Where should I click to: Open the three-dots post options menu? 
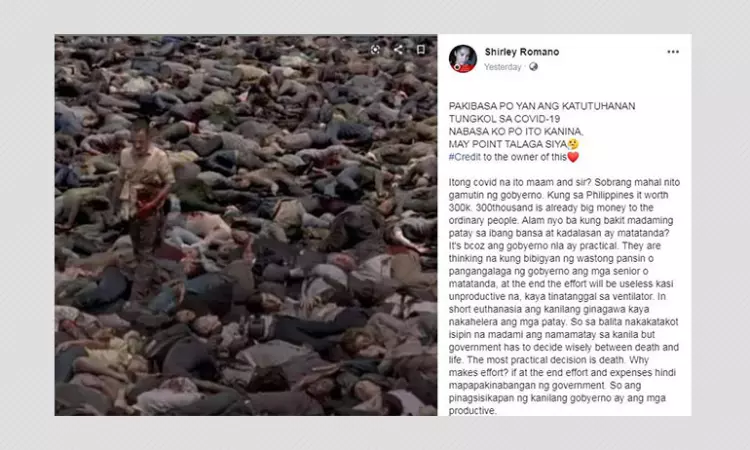(x=673, y=52)
